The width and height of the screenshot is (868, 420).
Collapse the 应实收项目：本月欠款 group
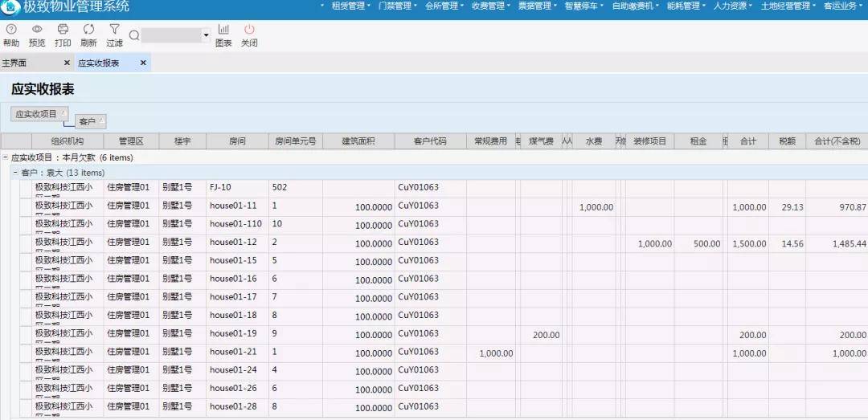(6, 157)
